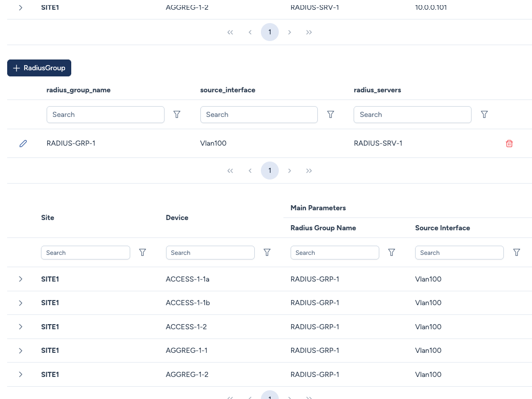Open the Device column filter icon
Screen dimensions: 532x399
coord(267,252)
